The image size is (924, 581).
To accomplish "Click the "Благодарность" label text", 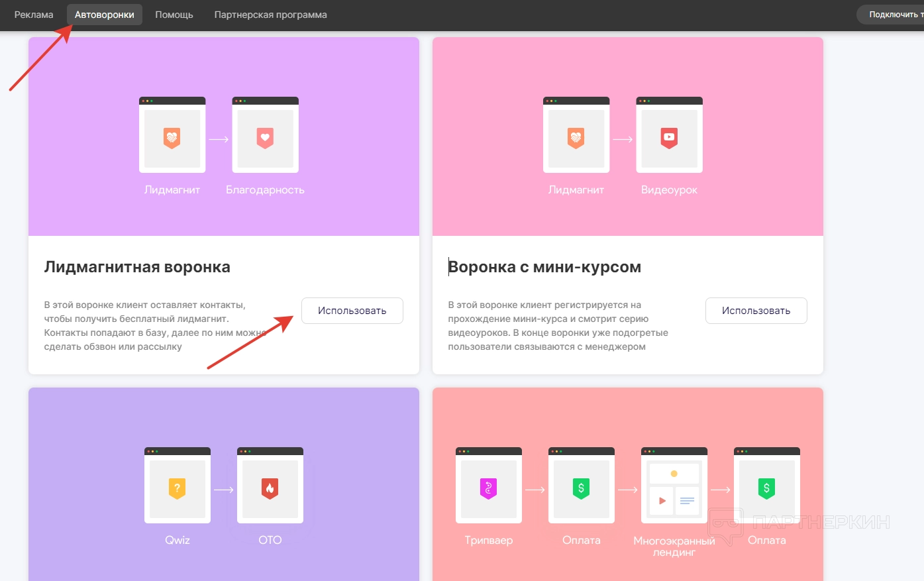I will point(265,189).
